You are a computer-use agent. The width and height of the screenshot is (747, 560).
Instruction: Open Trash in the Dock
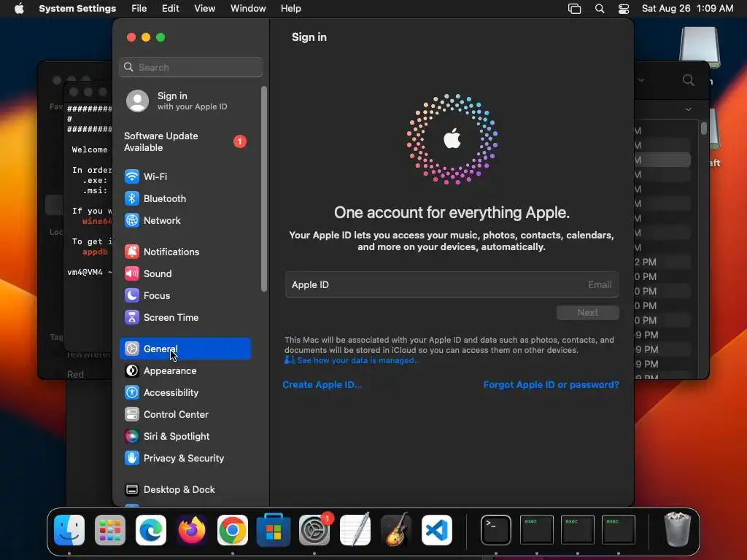coord(678,529)
